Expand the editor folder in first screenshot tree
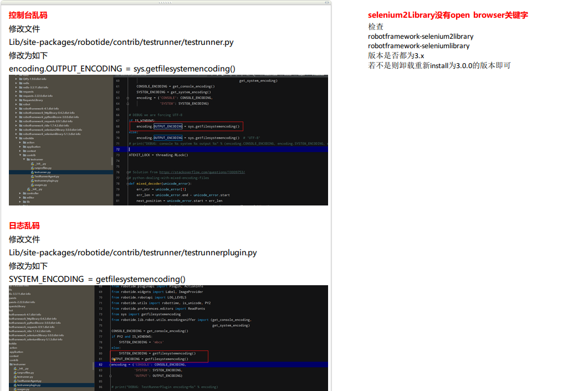Viewport: 588px width, 391px height. 21,198
